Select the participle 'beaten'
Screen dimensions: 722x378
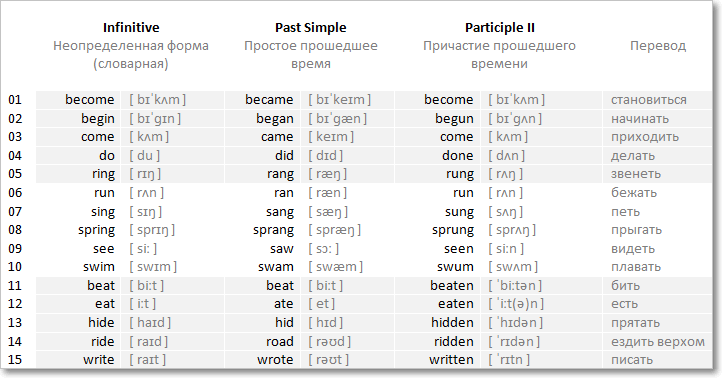point(452,285)
